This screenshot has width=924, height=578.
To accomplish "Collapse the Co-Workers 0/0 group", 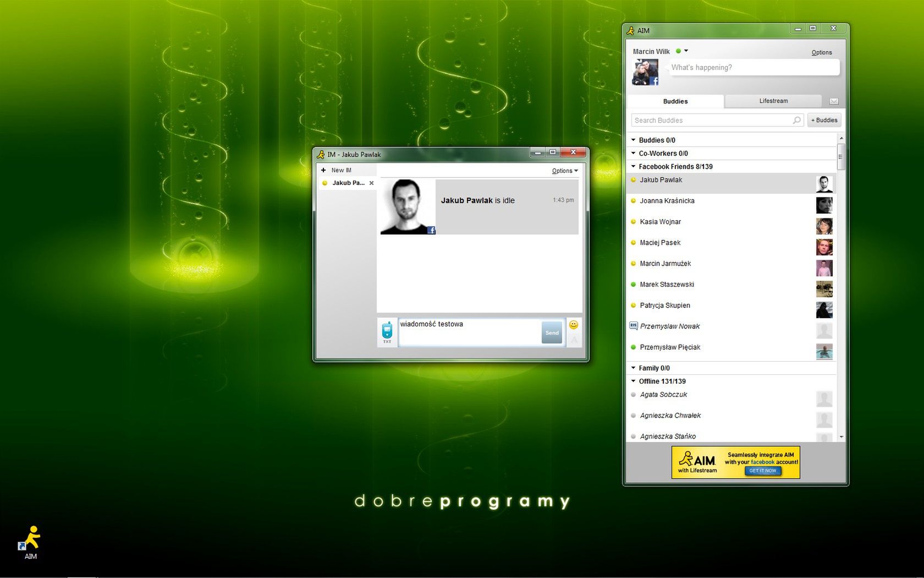I will click(633, 153).
